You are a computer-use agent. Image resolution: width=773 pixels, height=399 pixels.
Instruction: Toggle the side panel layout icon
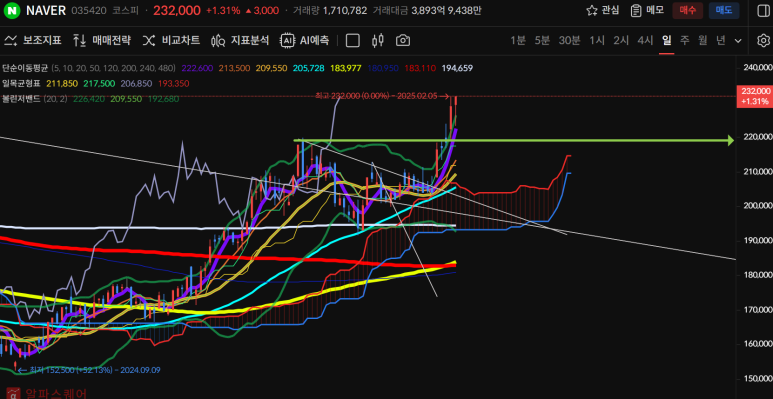click(x=762, y=10)
